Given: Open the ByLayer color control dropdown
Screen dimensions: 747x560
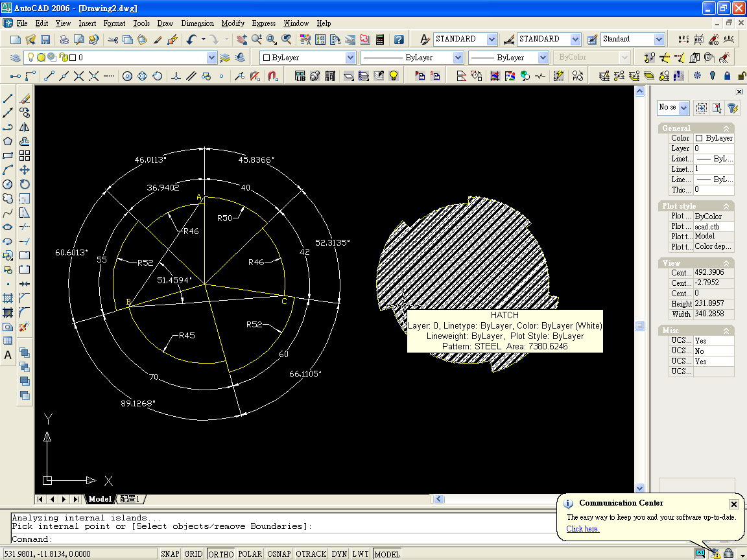Looking at the screenshot, I should [350, 58].
